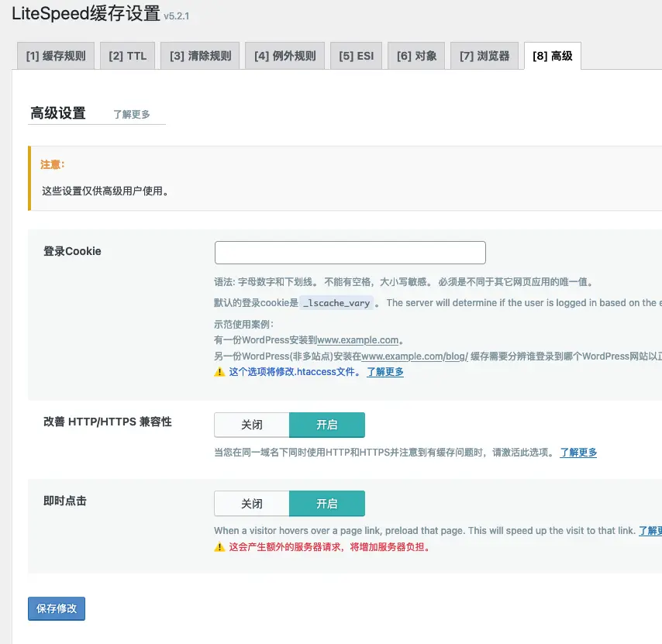Open the [5] ESI tab
The height and width of the screenshot is (644, 662).
356,55
